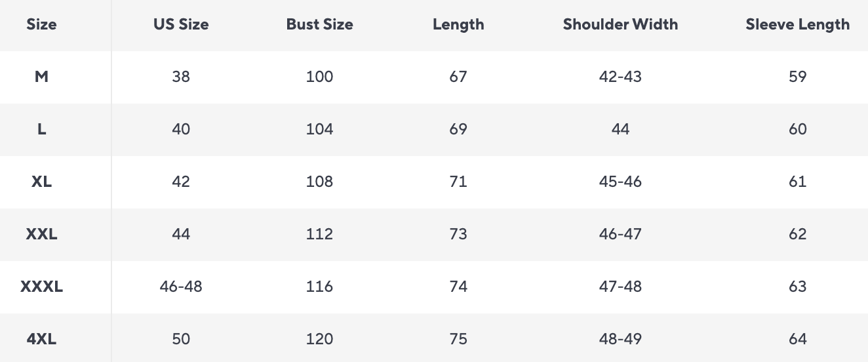This screenshot has width=868, height=362.
Task: Select the 45-46 shoulder width cell
Action: (x=620, y=182)
